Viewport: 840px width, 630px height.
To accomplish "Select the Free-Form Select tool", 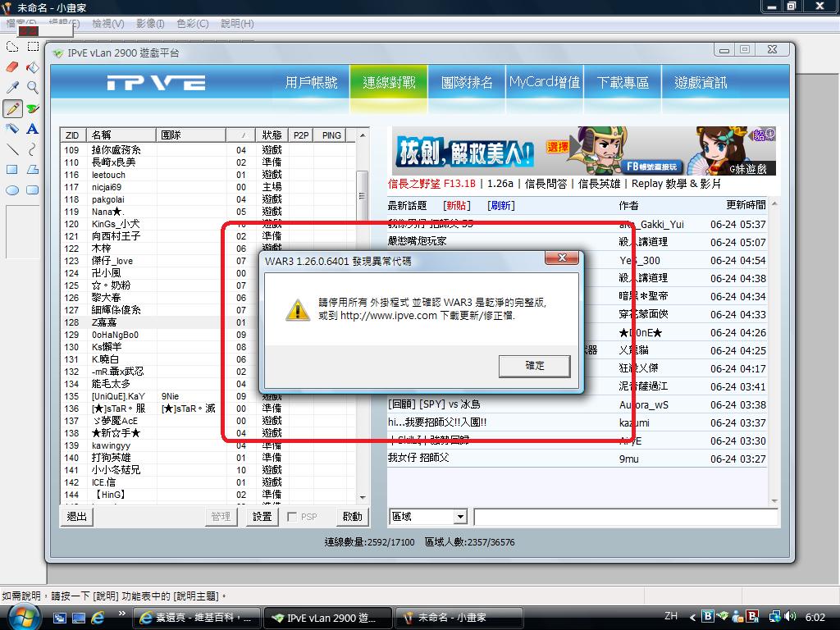I will coord(12,47).
